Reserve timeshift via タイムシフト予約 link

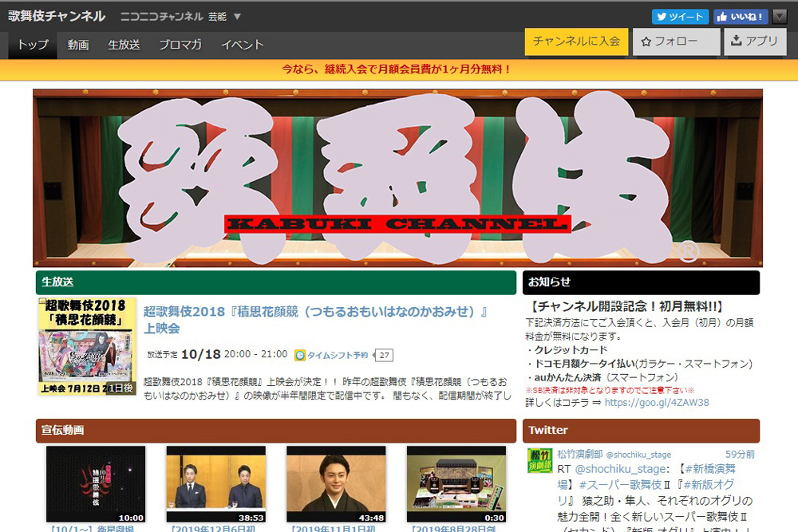(x=337, y=355)
